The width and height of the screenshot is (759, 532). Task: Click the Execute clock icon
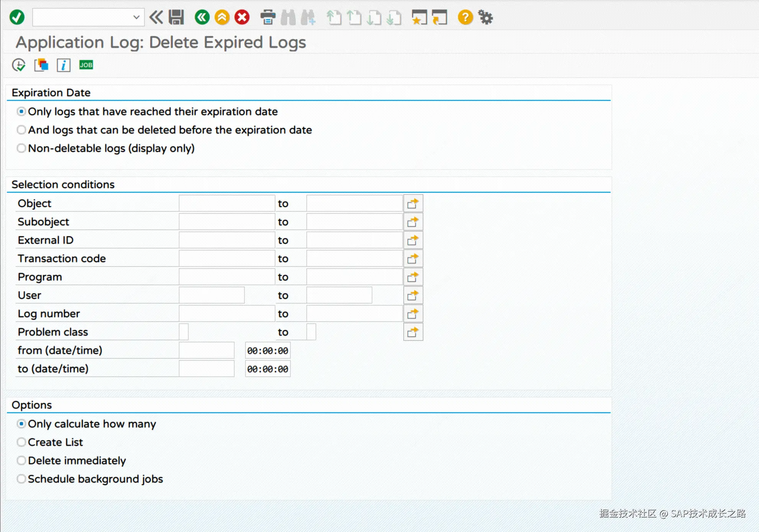point(18,65)
